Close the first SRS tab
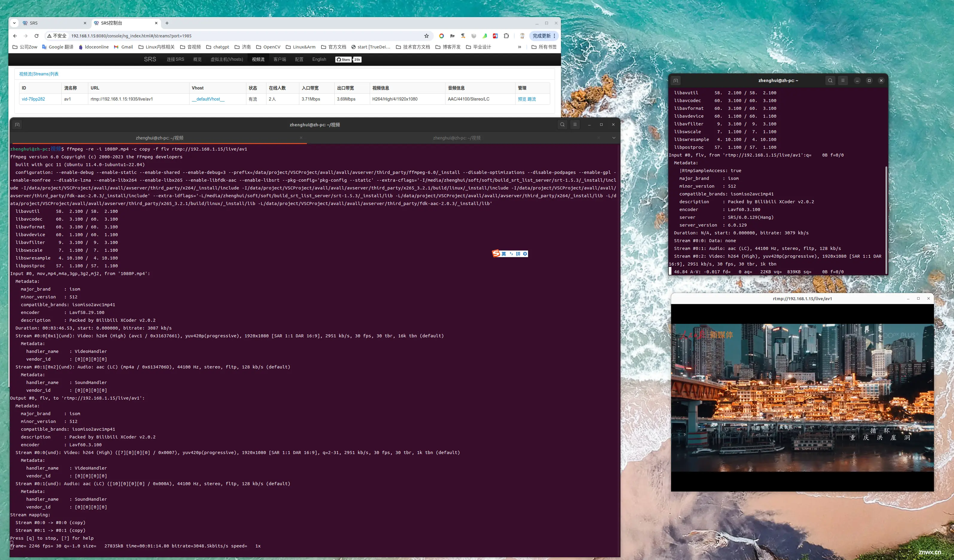This screenshot has height=560, width=954. click(x=85, y=23)
